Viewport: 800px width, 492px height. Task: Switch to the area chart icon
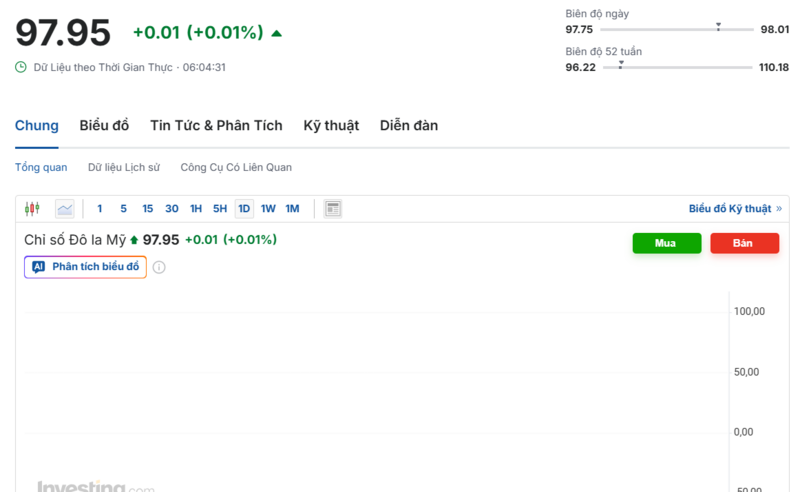tap(64, 209)
